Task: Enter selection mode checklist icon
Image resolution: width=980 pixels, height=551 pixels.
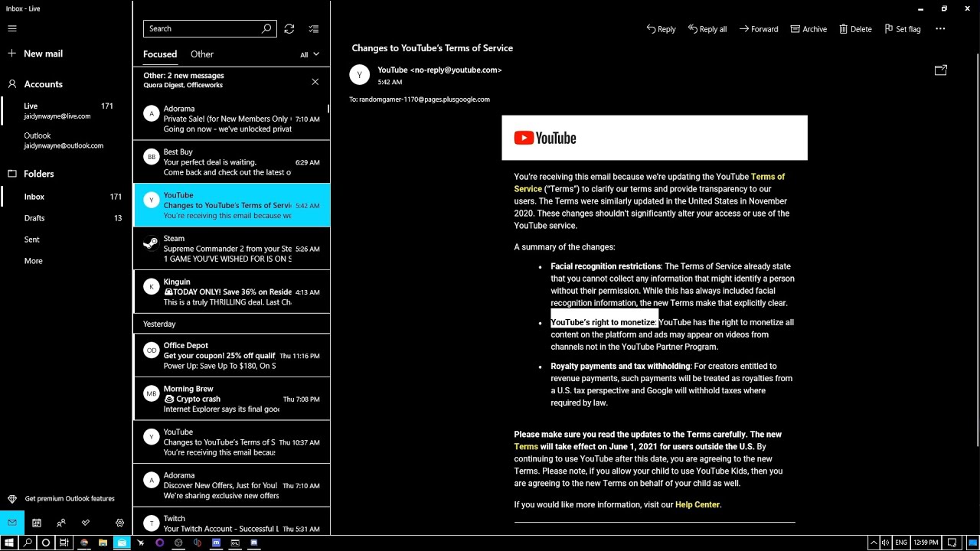Action: click(x=313, y=28)
